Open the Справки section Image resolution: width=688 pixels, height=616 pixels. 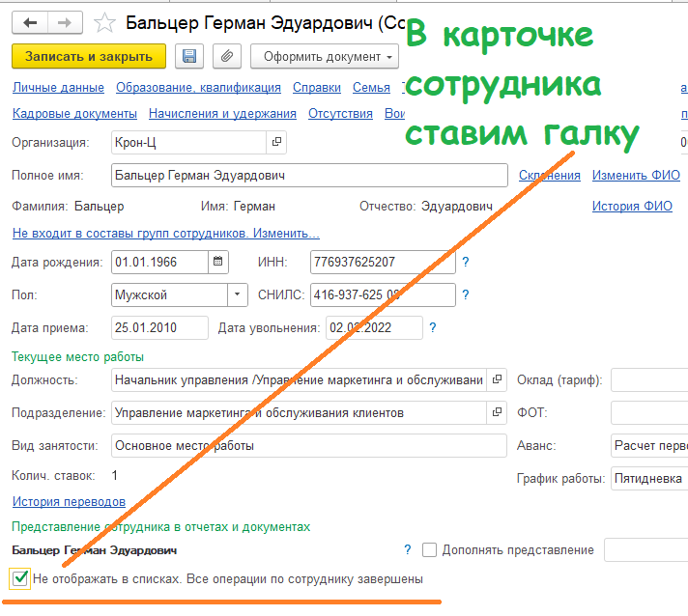(317, 88)
